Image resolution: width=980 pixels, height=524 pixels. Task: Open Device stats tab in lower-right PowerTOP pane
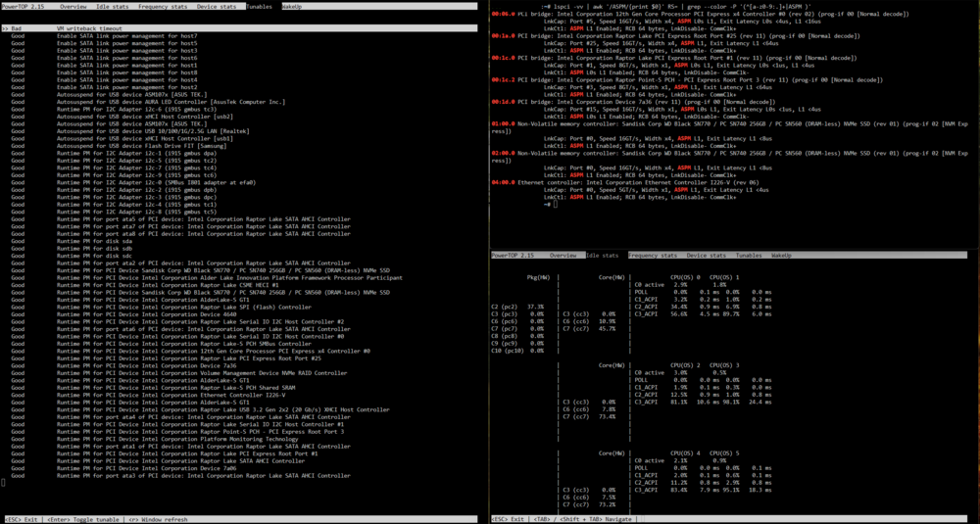pyautogui.click(x=707, y=256)
